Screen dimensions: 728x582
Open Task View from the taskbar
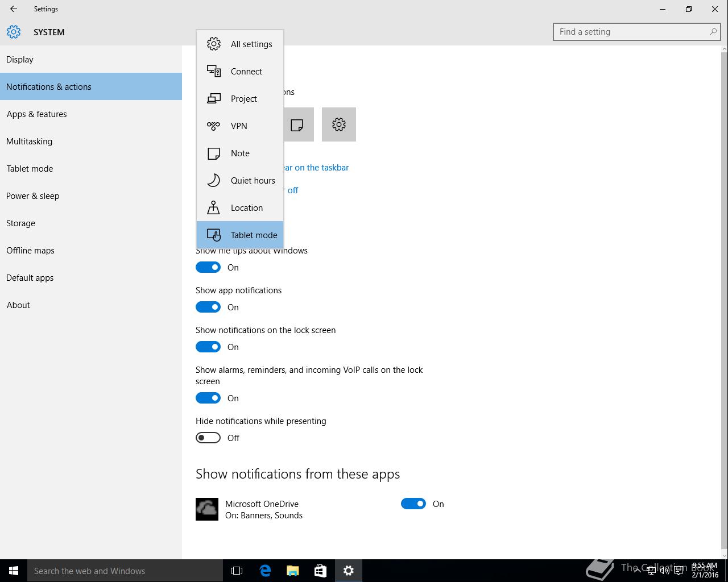(237, 571)
